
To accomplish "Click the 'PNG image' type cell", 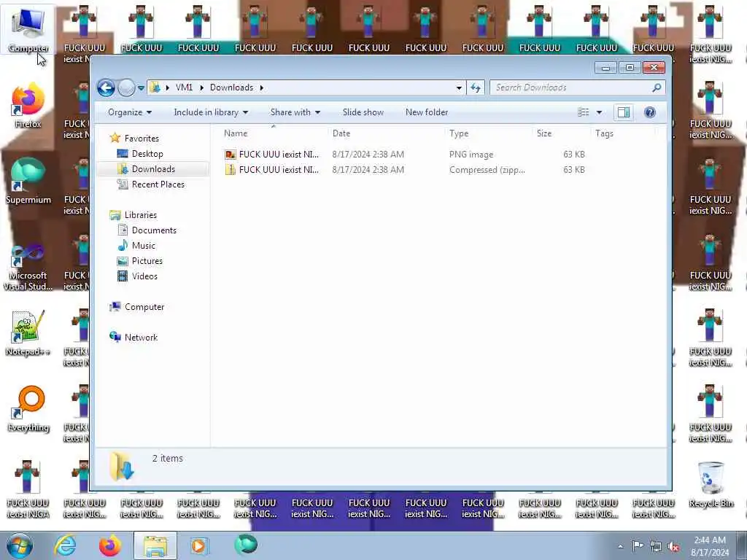I will click(x=471, y=155).
